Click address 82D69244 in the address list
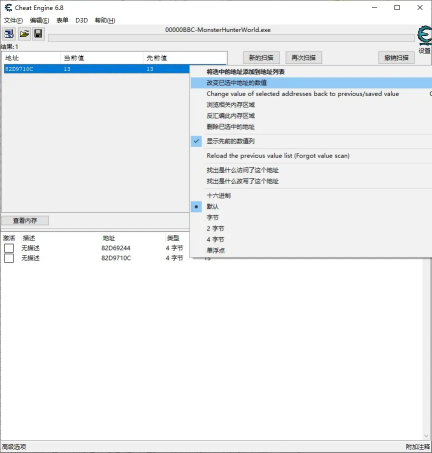Viewport: 432px width, 453px height. (116, 248)
